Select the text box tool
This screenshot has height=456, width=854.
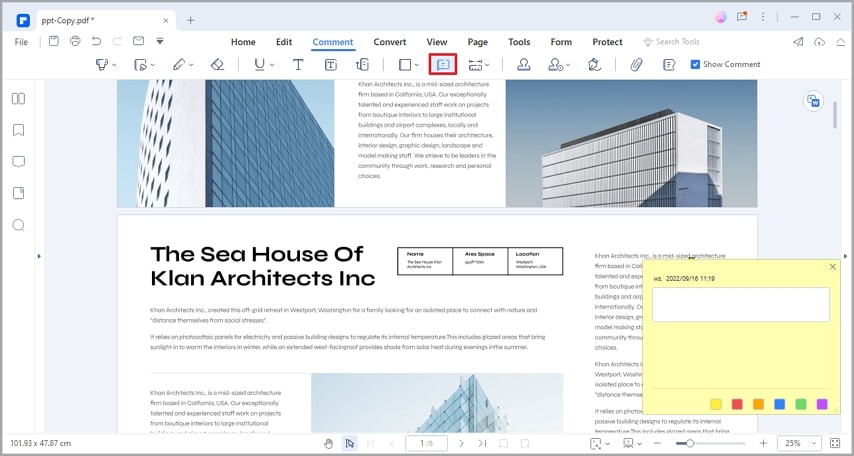tap(331, 65)
